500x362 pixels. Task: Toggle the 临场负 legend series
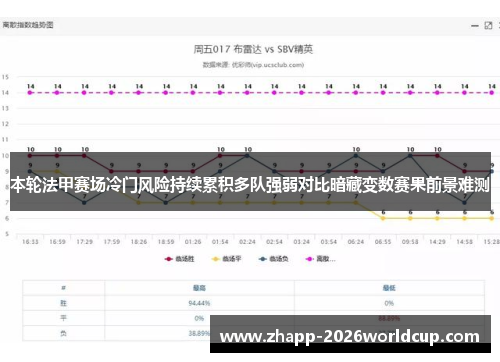pos(273,259)
